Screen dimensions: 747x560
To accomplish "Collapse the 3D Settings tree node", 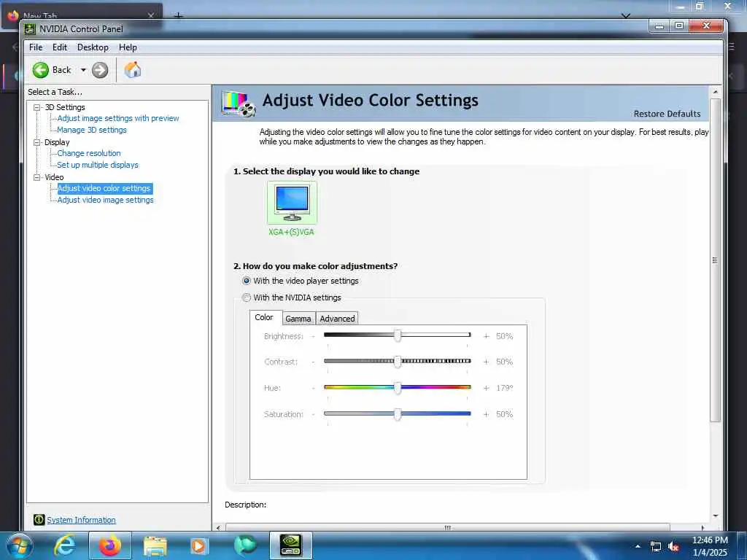I will (36, 108).
